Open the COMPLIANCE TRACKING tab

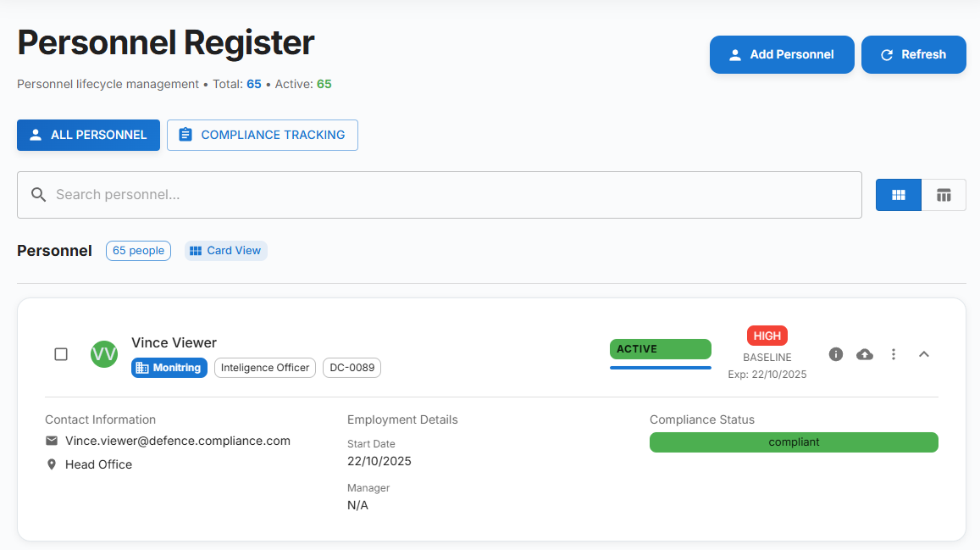pyautogui.click(x=263, y=135)
